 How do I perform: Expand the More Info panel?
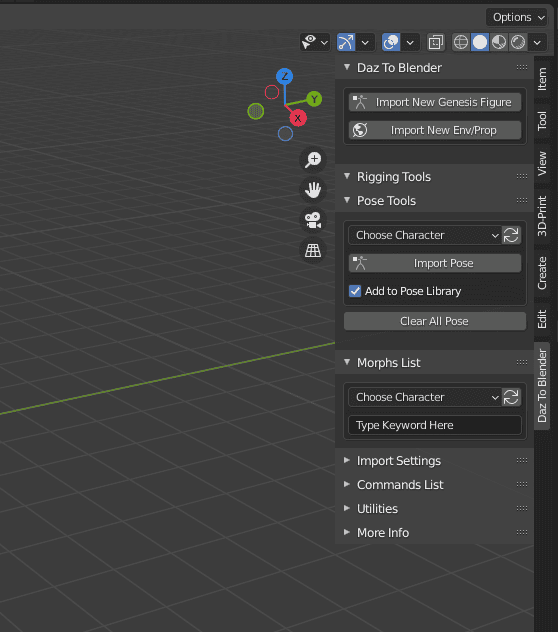click(x=347, y=532)
